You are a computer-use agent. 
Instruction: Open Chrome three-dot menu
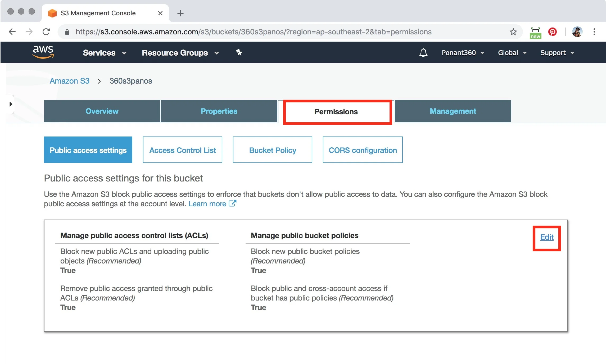[x=594, y=32]
